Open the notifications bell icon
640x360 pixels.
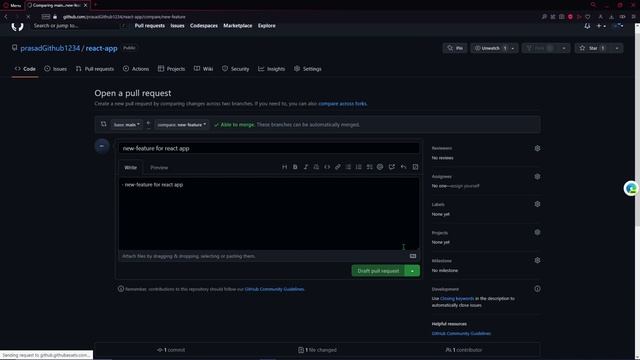(587, 26)
